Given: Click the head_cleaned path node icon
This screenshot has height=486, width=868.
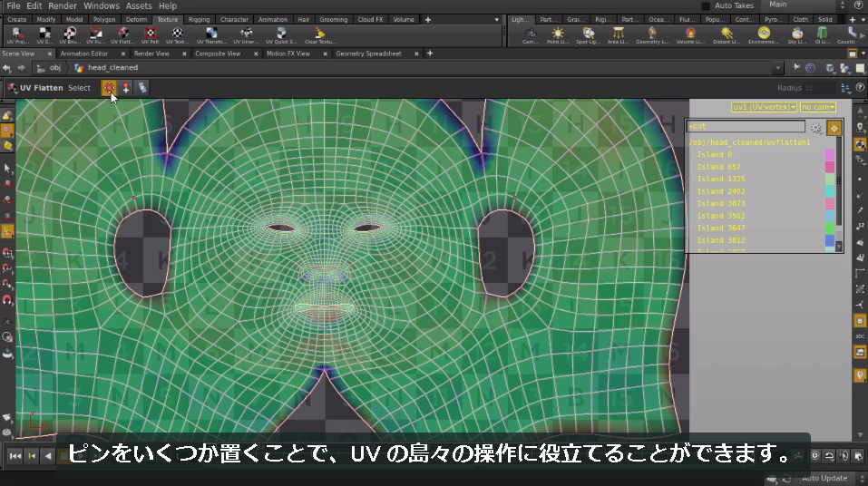Looking at the screenshot, I should (x=79, y=67).
